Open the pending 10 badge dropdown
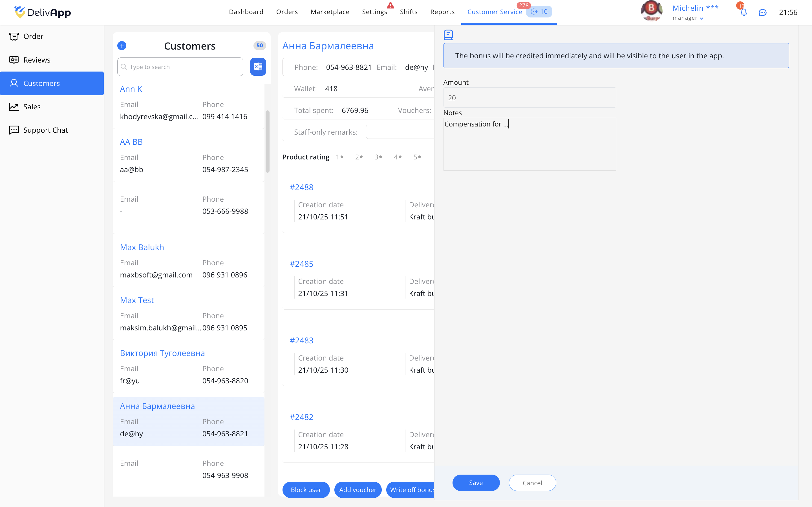This screenshot has height=507, width=812. point(539,12)
